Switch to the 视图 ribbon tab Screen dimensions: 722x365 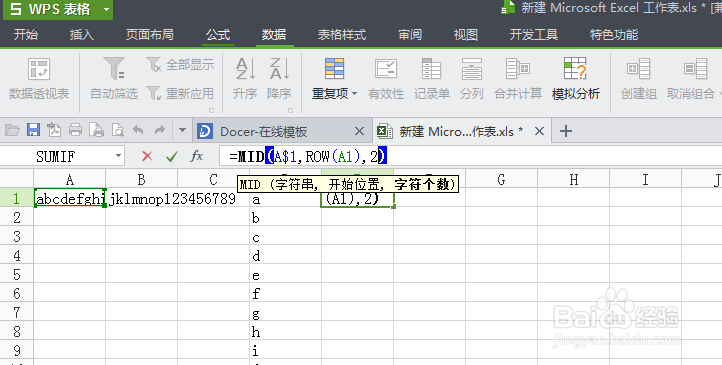click(x=466, y=35)
